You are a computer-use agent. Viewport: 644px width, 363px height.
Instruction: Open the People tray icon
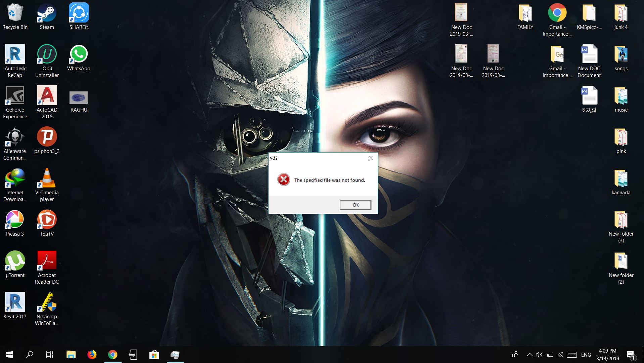(514, 355)
